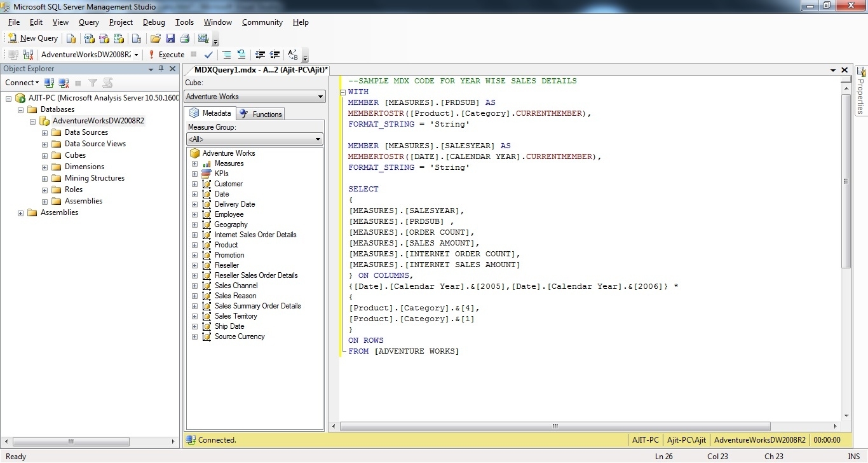Open the File menu

[14, 22]
